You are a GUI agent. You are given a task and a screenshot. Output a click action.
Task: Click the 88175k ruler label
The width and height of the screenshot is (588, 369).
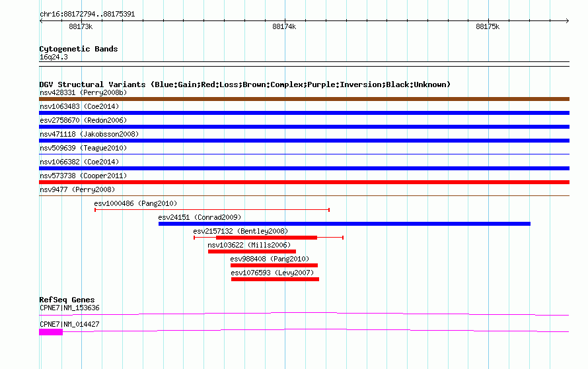pos(488,26)
